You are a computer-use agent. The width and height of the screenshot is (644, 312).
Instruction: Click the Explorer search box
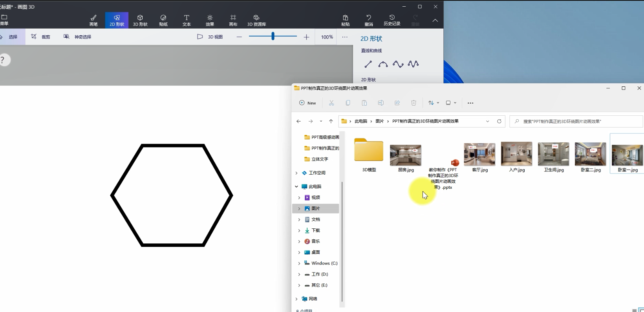[x=576, y=121]
